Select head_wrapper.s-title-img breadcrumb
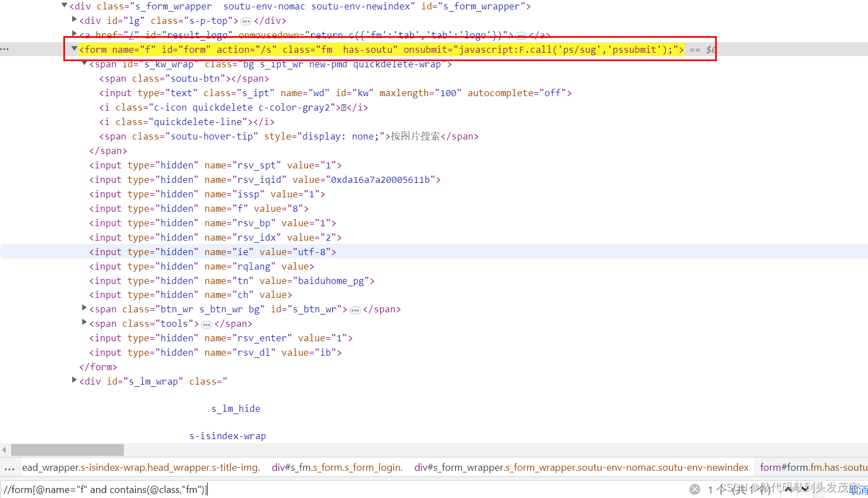This screenshot has width=868, height=498. 141,467
